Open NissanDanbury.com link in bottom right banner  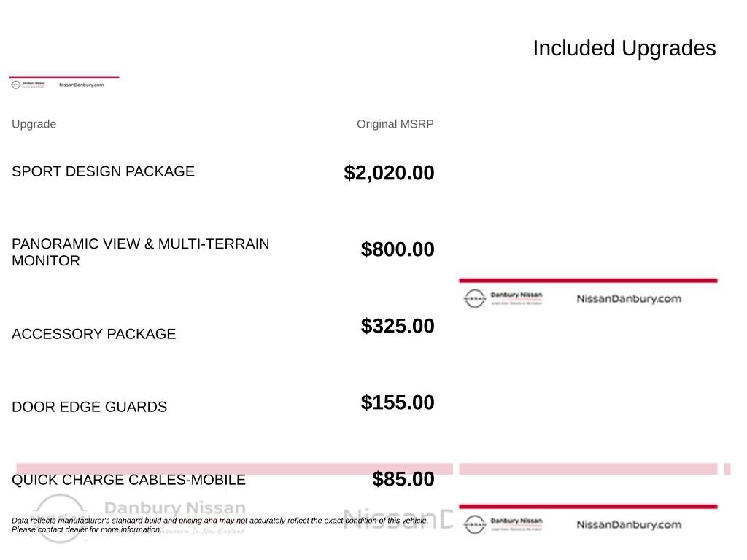tap(629, 524)
